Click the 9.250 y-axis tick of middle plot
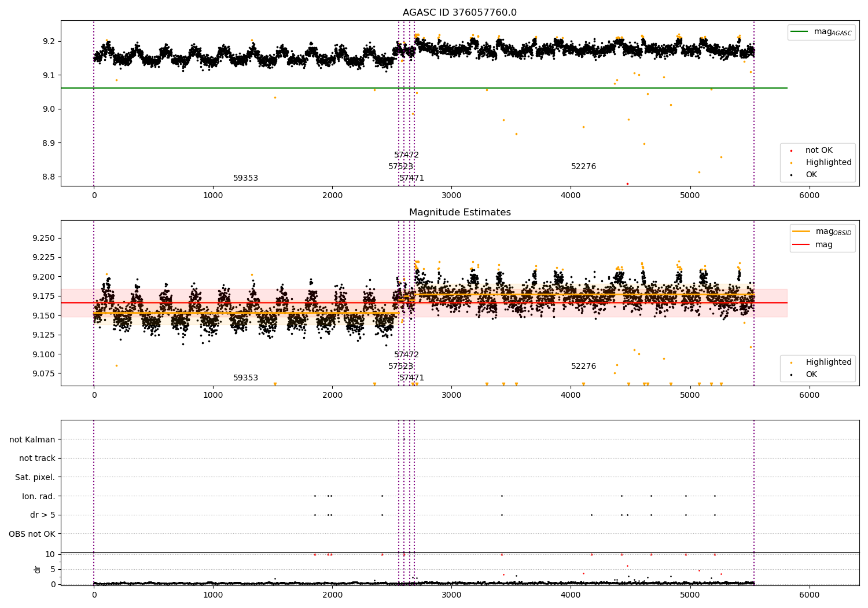 [x=44, y=239]
